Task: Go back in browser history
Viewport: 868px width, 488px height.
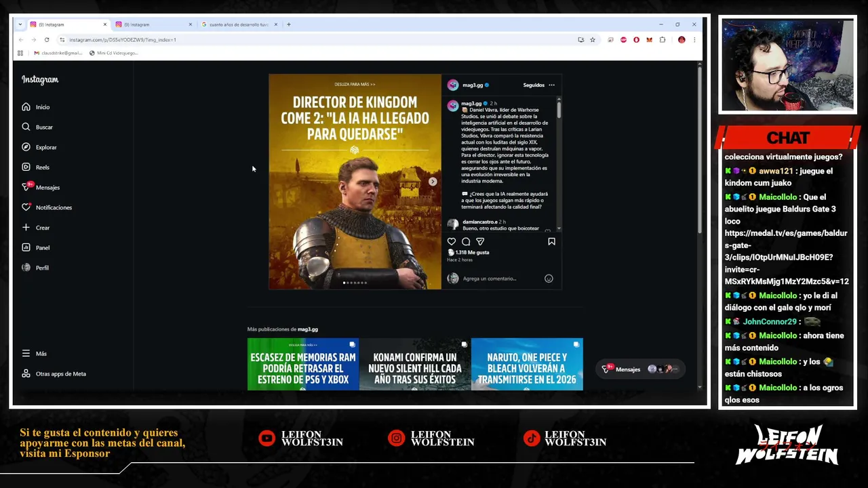Action: pos(21,40)
